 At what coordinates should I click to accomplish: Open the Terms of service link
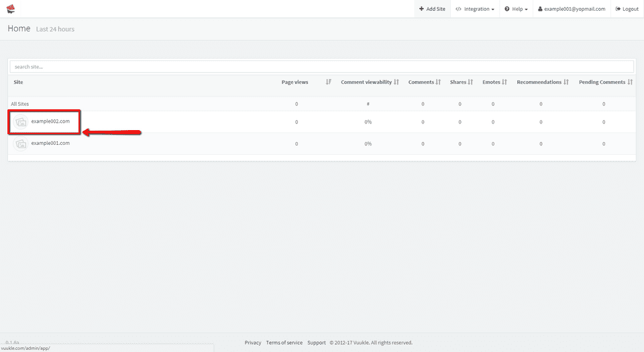click(284, 343)
